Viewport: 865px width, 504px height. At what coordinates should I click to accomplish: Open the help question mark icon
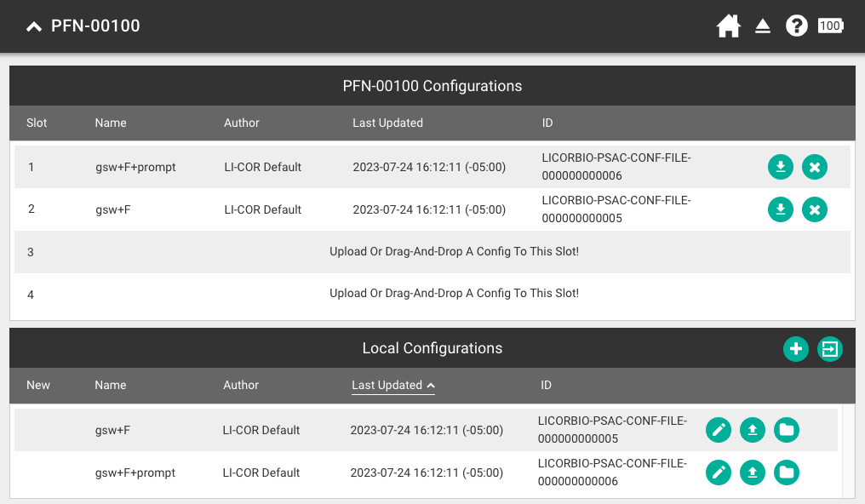(x=796, y=26)
